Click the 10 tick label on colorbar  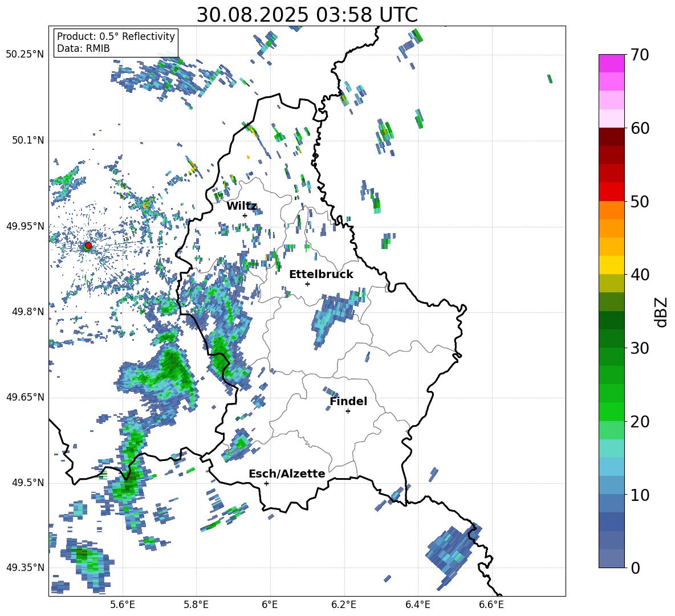pyautogui.click(x=639, y=495)
